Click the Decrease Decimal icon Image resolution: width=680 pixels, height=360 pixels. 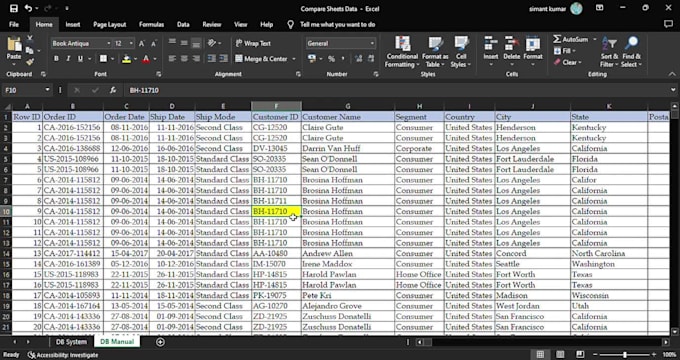371,59
